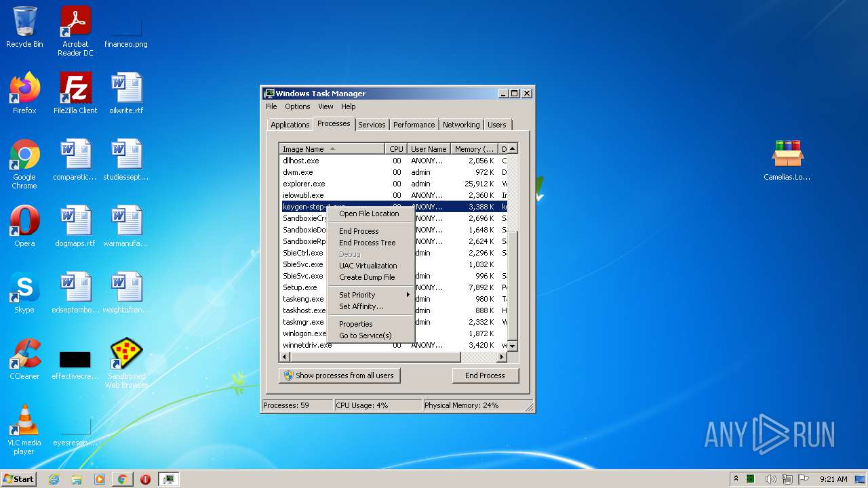Switch to the Applications tab
868x488 pixels.
tap(290, 125)
